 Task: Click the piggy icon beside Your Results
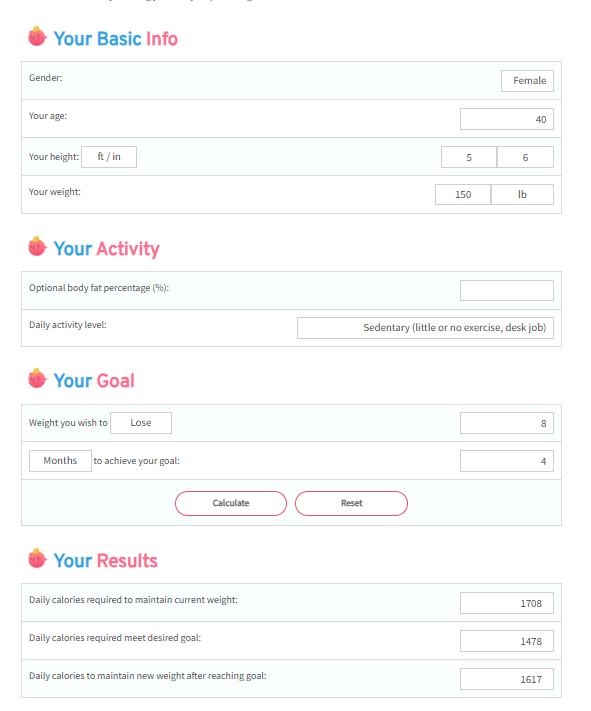point(37,559)
